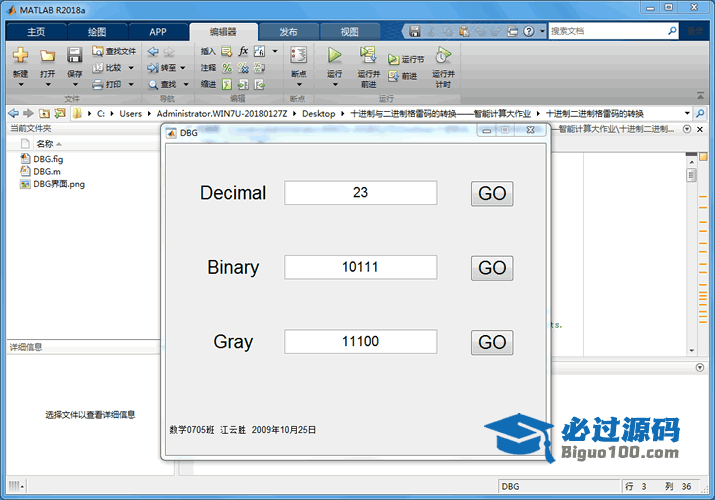Click the insert section icon beside 插入
715x500 pixels.
(x=227, y=52)
